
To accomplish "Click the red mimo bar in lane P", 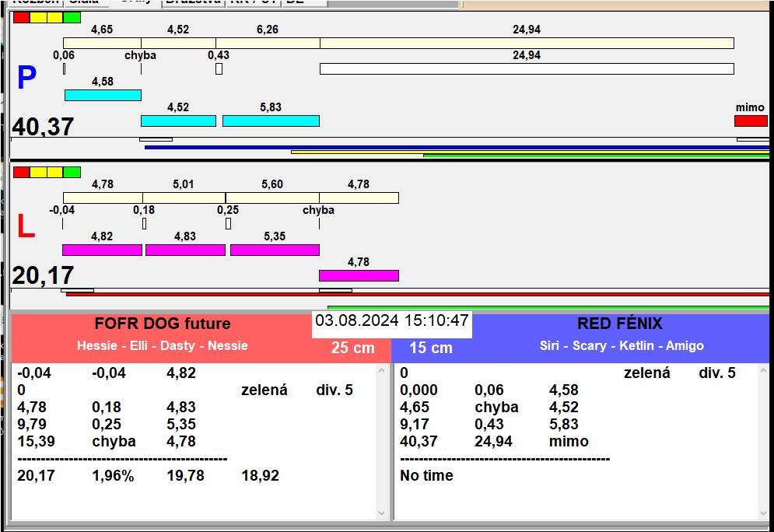I will tap(751, 121).
